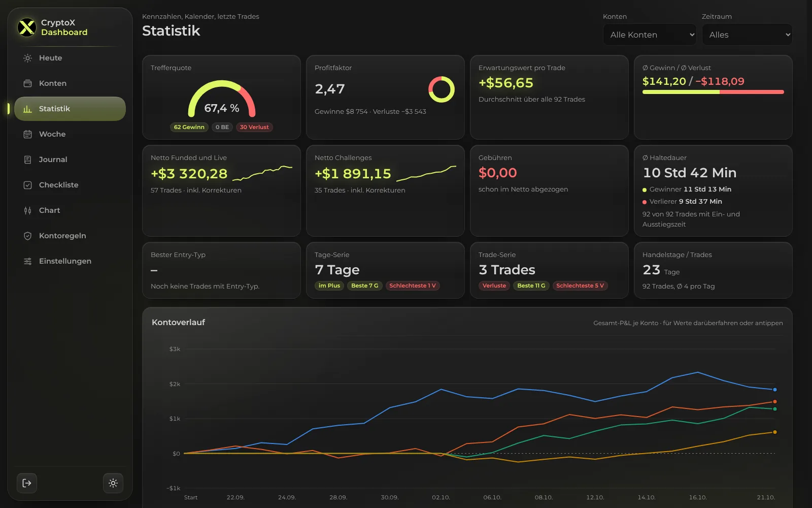
Task: Open the Alle Konten dropdown
Action: (650, 35)
